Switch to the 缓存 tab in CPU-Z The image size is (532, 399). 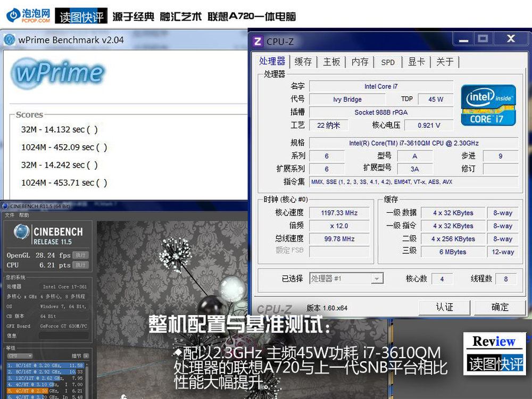[303, 62]
